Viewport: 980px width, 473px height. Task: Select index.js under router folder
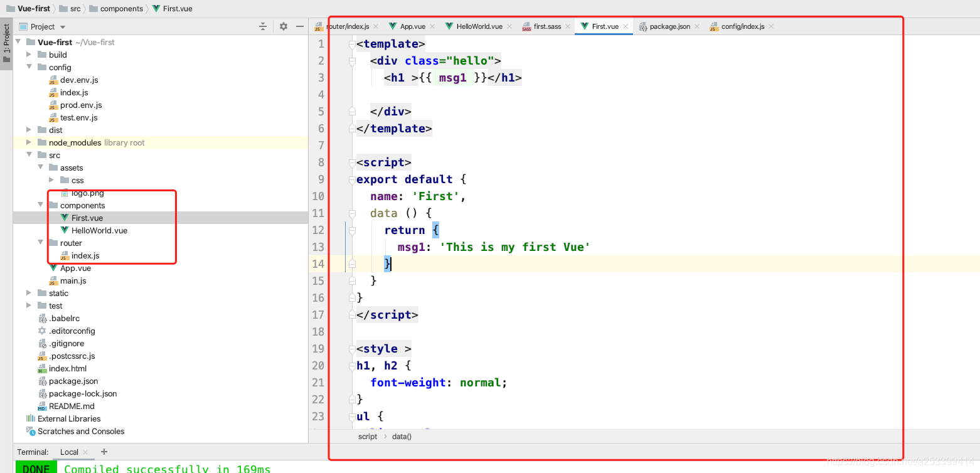click(85, 255)
